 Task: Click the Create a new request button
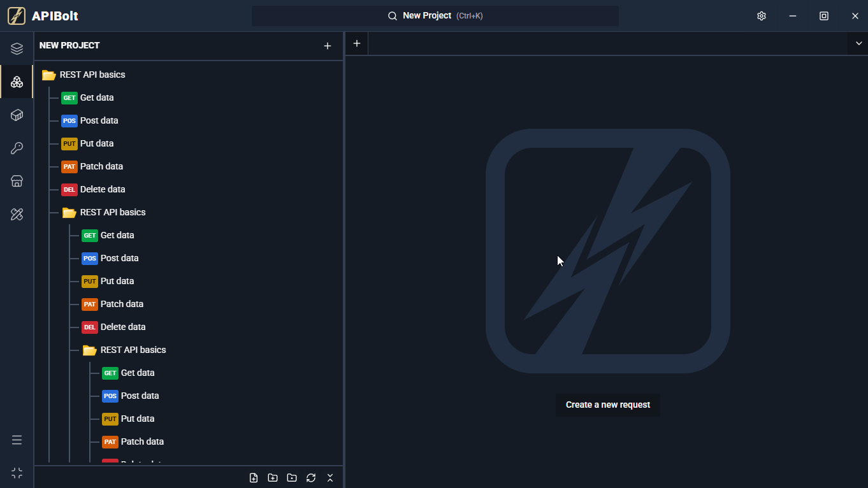pyautogui.click(x=608, y=405)
